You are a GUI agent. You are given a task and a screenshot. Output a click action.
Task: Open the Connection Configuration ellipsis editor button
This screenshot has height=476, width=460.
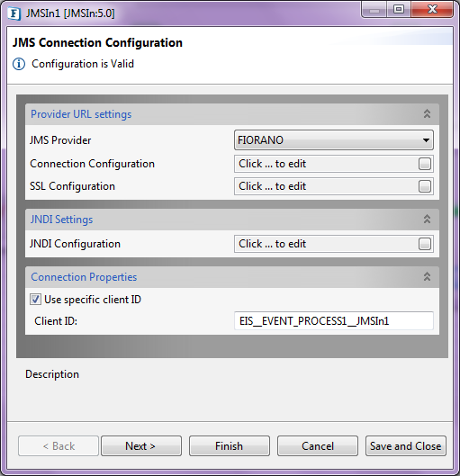pyautogui.click(x=425, y=164)
